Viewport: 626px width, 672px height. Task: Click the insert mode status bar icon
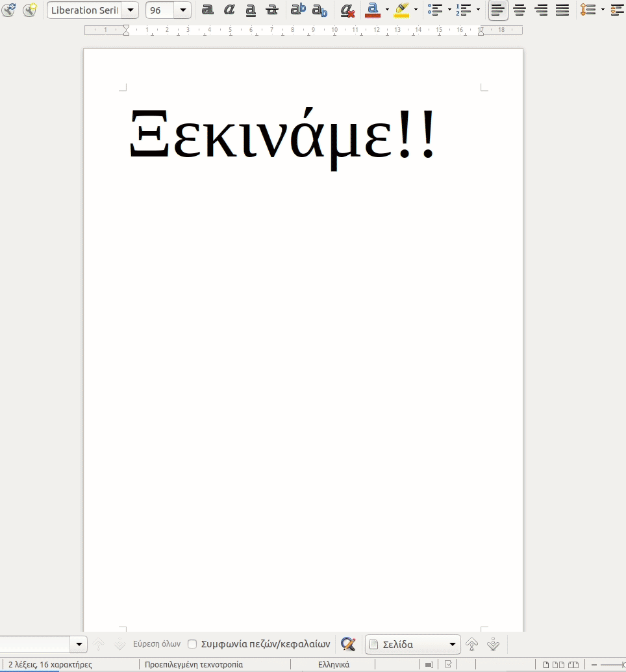coord(429,665)
